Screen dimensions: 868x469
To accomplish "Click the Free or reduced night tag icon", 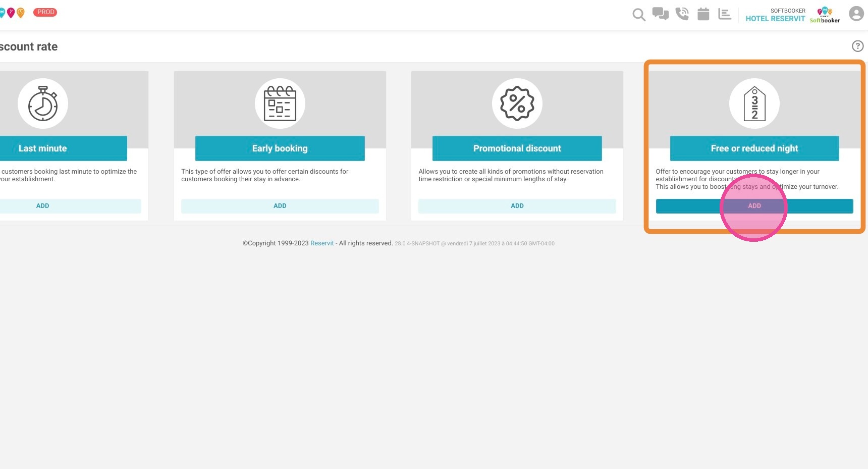I will 754,103.
